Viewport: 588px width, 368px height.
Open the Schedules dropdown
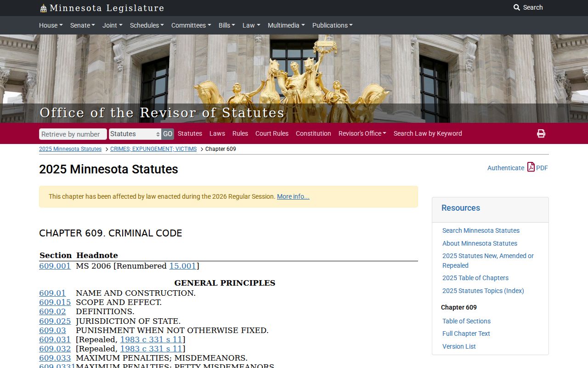pyautogui.click(x=147, y=25)
